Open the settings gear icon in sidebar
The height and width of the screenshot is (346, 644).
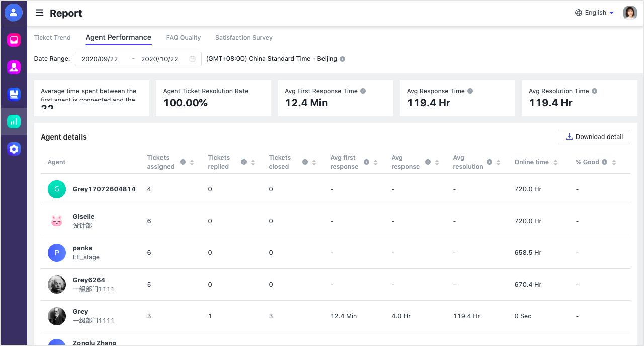14,149
